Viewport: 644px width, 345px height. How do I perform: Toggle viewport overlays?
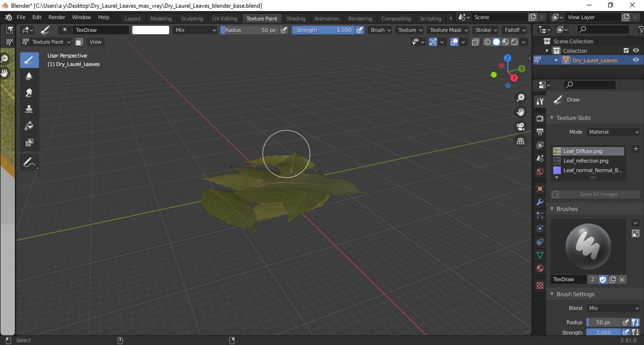454,42
